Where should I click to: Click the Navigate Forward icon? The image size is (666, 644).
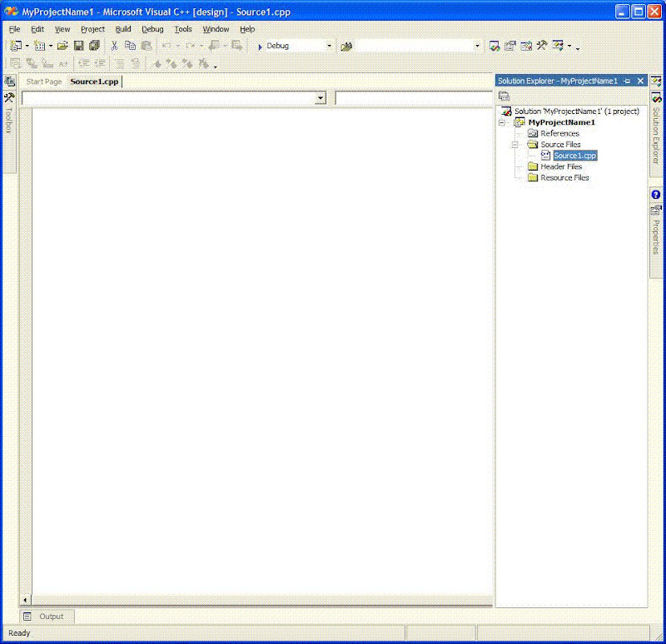(237, 46)
